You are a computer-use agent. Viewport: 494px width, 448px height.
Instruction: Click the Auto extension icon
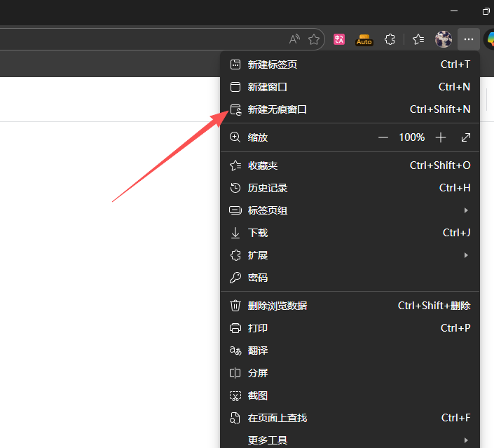point(364,39)
